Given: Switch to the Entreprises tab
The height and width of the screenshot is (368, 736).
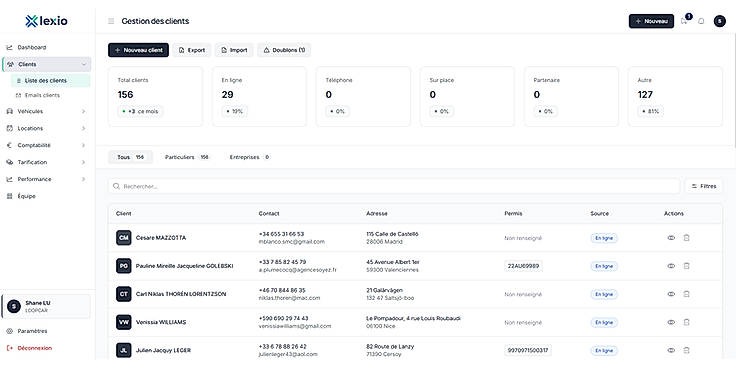Looking at the screenshot, I should click(x=249, y=157).
